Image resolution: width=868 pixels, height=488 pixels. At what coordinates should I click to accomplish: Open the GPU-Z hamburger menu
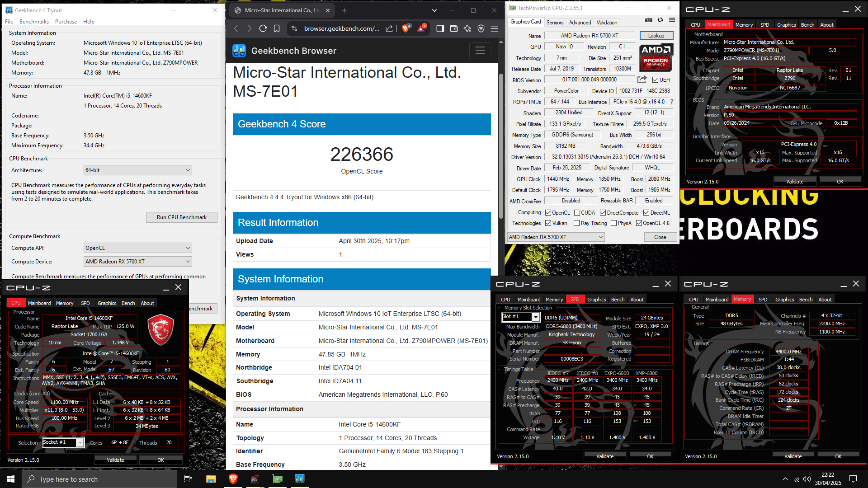coord(672,20)
